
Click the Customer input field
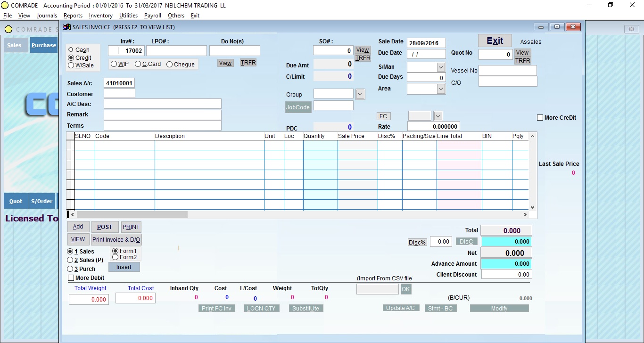pyautogui.click(x=119, y=93)
